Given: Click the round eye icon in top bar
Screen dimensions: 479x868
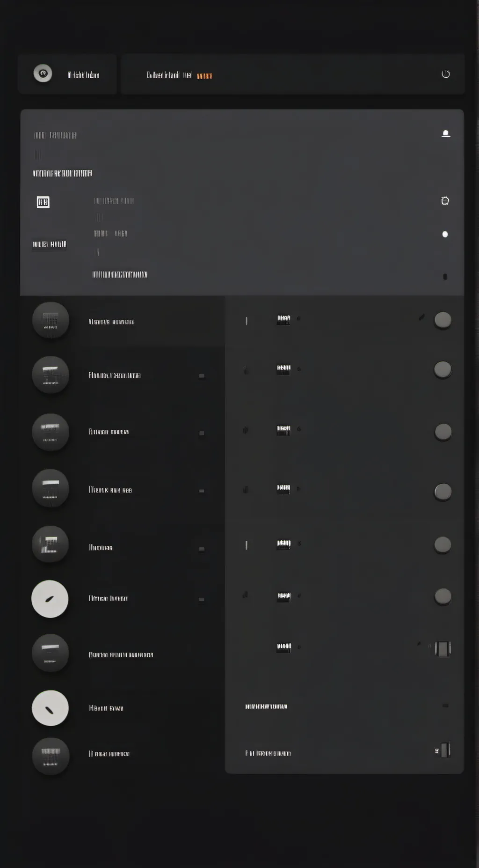Looking at the screenshot, I should [43, 74].
